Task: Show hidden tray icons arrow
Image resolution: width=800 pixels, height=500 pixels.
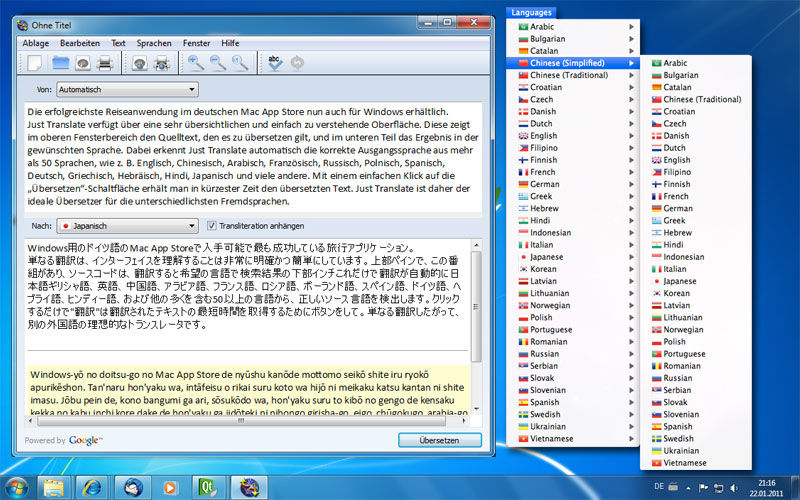Action: [x=688, y=488]
